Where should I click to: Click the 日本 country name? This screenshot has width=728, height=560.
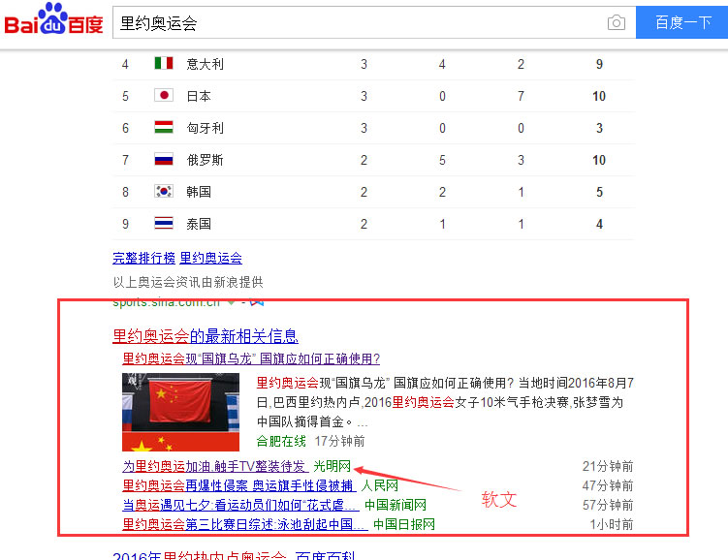click(x=199, y=96)
